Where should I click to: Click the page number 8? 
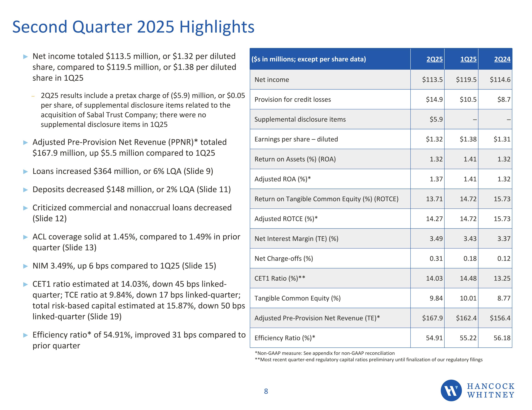(x=266, y=391)
